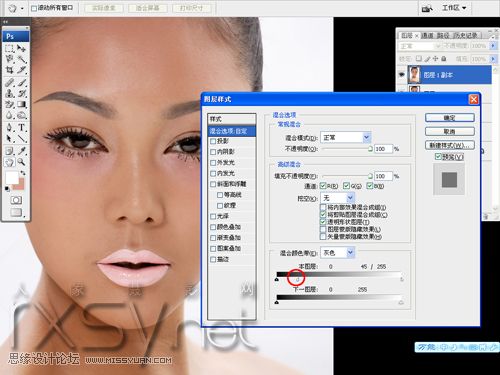Click the lock transparent pixels icon
The width and height of the screenshot is (500, 375).
point(419,59)
